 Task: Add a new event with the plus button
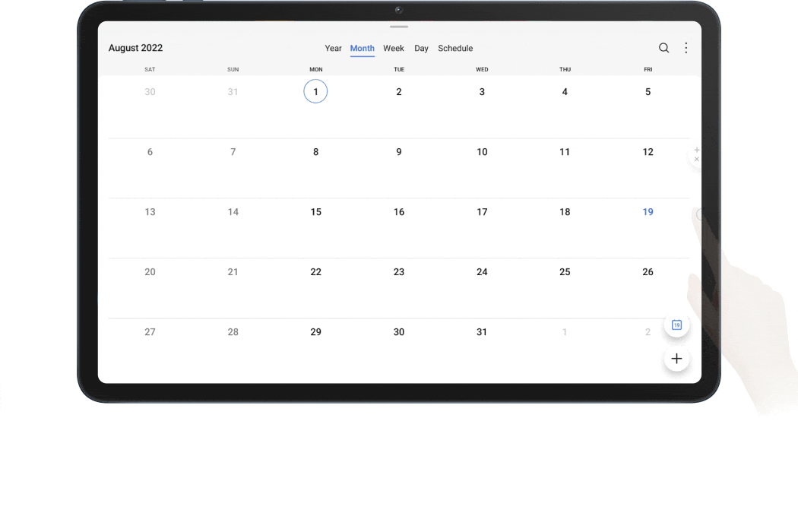[x=676, y=359]
